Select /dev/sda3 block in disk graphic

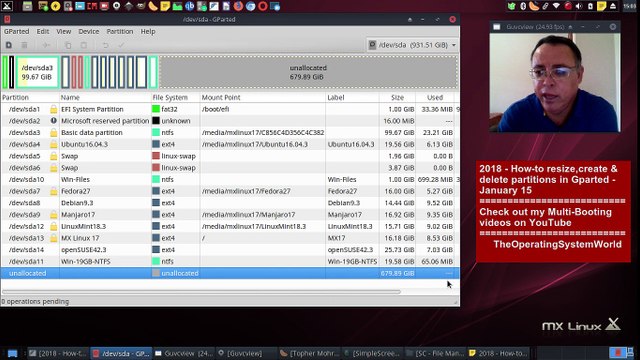click(x=37, y=72)
